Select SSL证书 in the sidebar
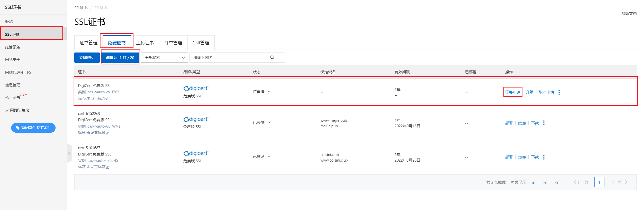The image size is (644, 210). pos(33,34)
